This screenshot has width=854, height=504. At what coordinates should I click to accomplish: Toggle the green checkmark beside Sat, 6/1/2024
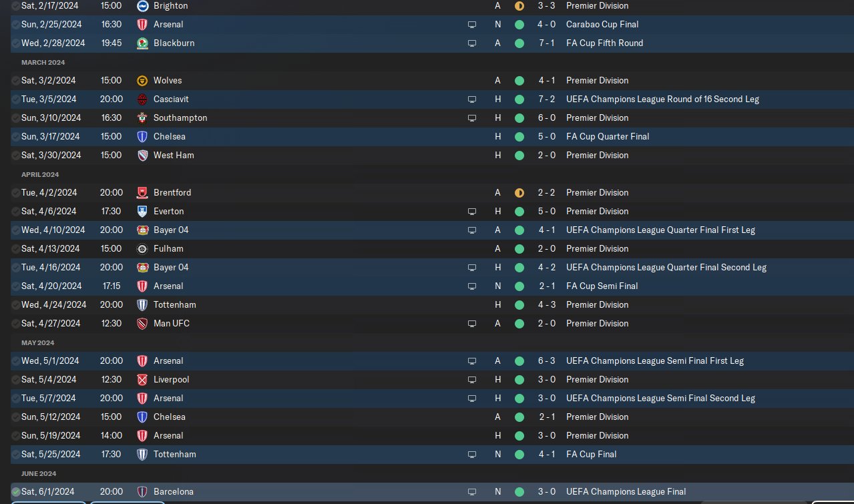(16, 491)
